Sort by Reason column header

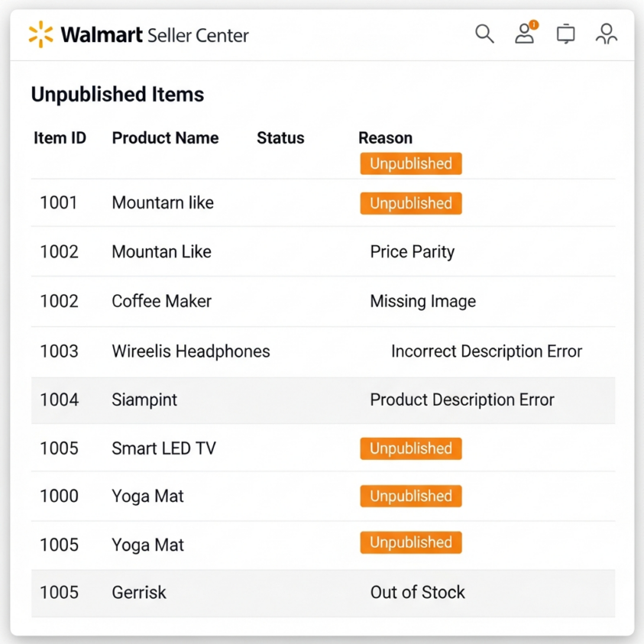385,138
